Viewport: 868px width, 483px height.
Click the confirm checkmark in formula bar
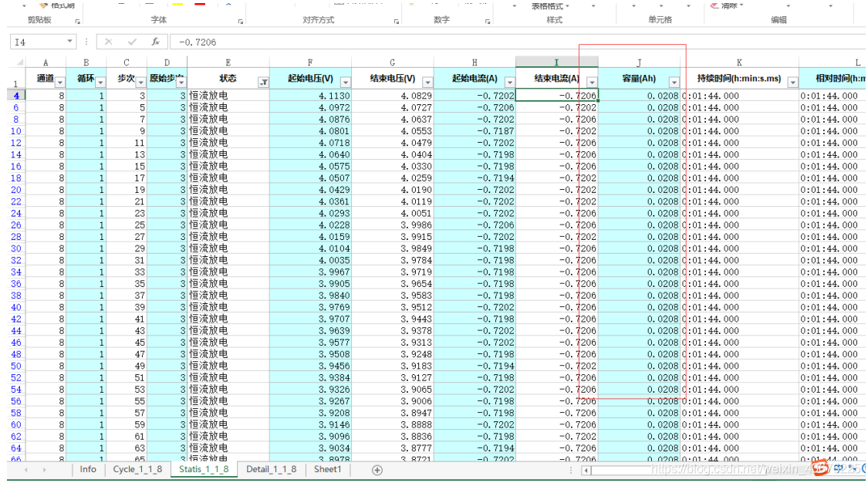point(132,42)
